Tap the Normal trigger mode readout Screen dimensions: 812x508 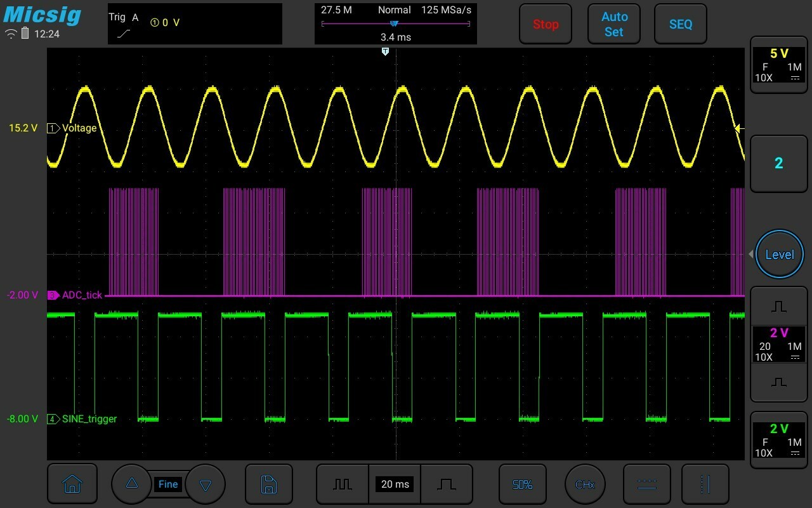coord(395,10)
